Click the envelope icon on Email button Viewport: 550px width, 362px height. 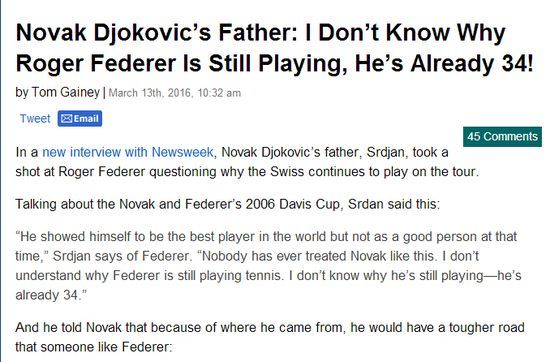coord(66,119)
